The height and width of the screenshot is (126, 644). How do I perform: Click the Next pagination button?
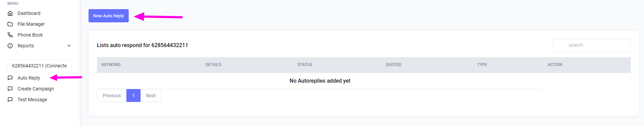[x=151, y=96]
